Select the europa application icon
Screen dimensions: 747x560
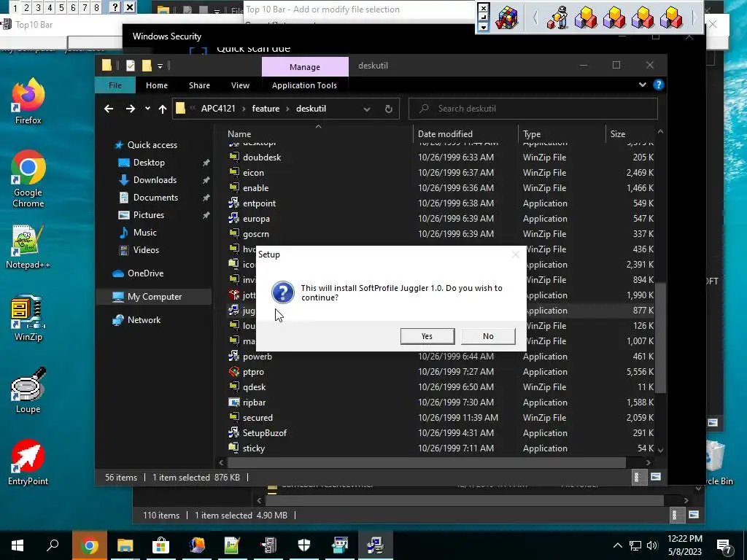233,219
